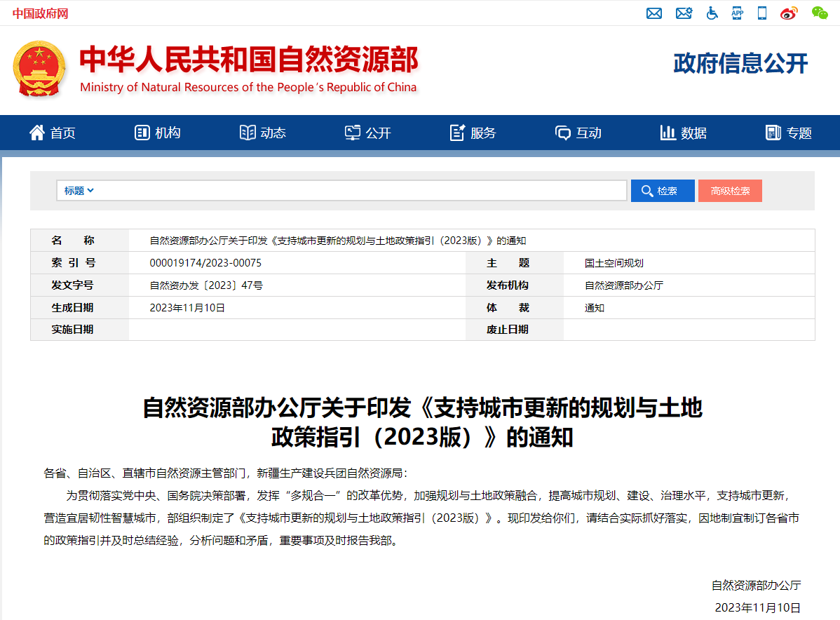
Task: Select 互动 in the navigation bar
Action: (x=578, y=133)
